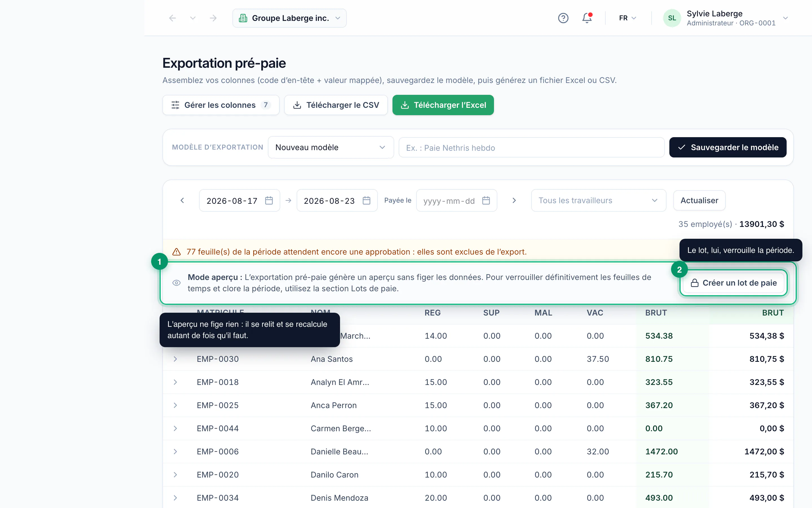This screenshot has width=812, height=508.
Task: Open the Nouveau modèle dropdown
Action: pyautogui.click(x=331, y=147)
